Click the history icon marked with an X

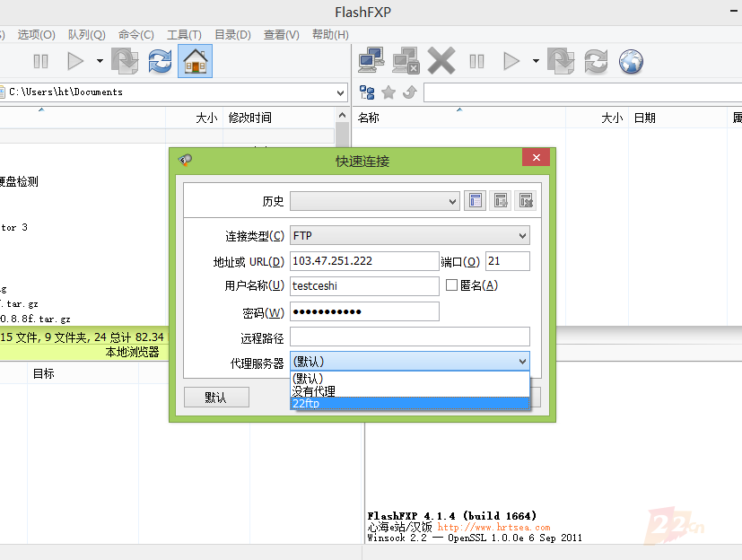526,201
